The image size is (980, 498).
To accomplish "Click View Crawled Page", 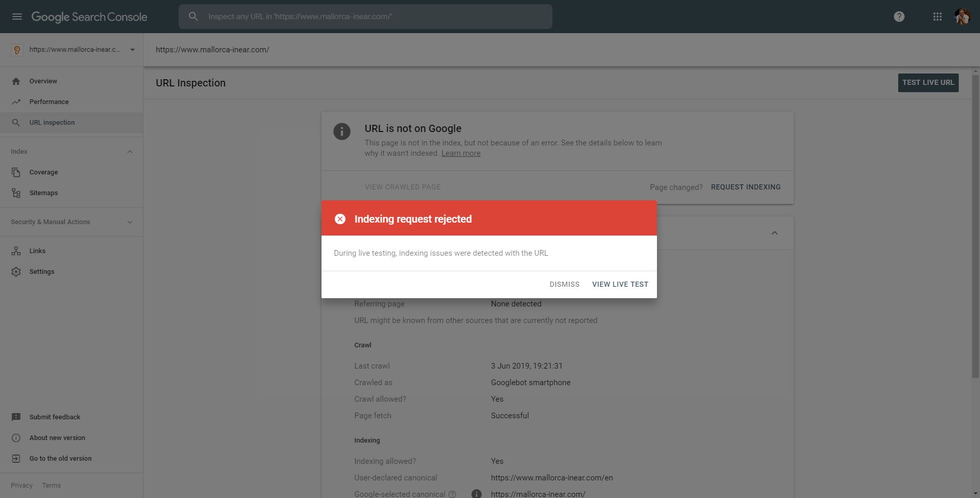I will 403,187.
